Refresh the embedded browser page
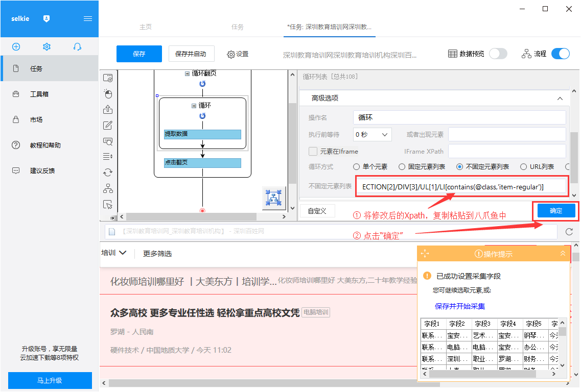The width and height of the screenshot is (581, 392). (569, 232)
